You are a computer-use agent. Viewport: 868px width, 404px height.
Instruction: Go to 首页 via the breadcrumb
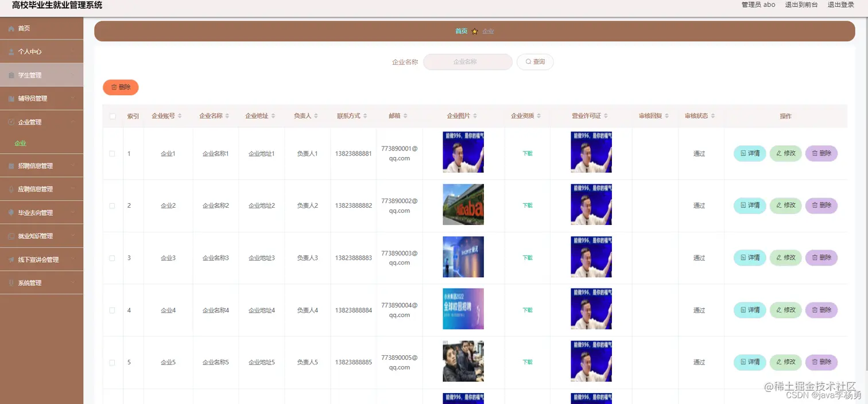[462, 31]
